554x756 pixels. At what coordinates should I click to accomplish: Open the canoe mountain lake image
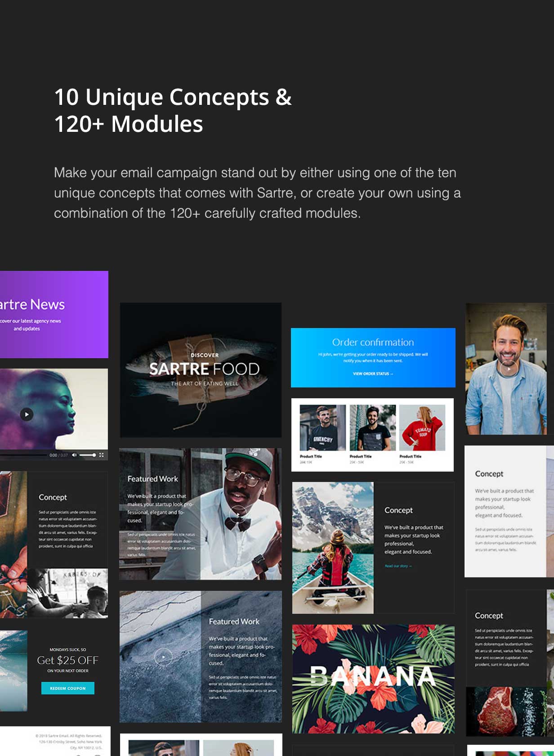tap(333, 548)
